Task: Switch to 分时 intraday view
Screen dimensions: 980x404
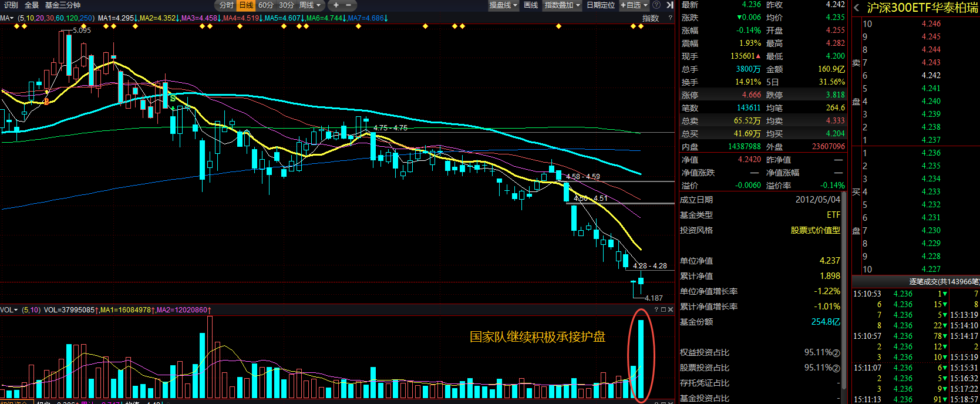Action: (x=227, y=5)
